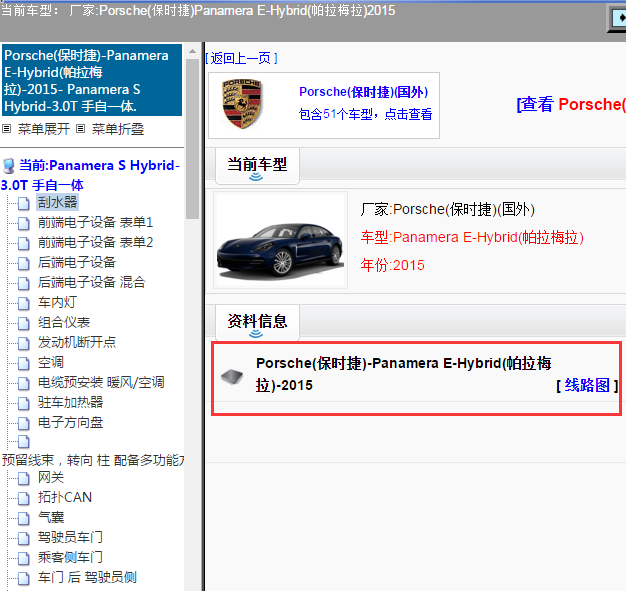Viewport: 626px width, 591px height.
Task: Open the 刮水器 tree entry
Action: point(57,202)
